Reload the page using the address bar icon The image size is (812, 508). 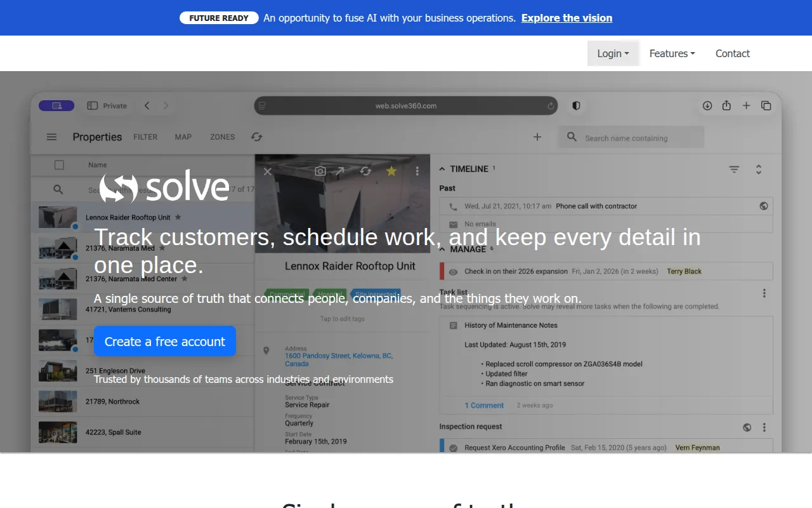point(551,106)
